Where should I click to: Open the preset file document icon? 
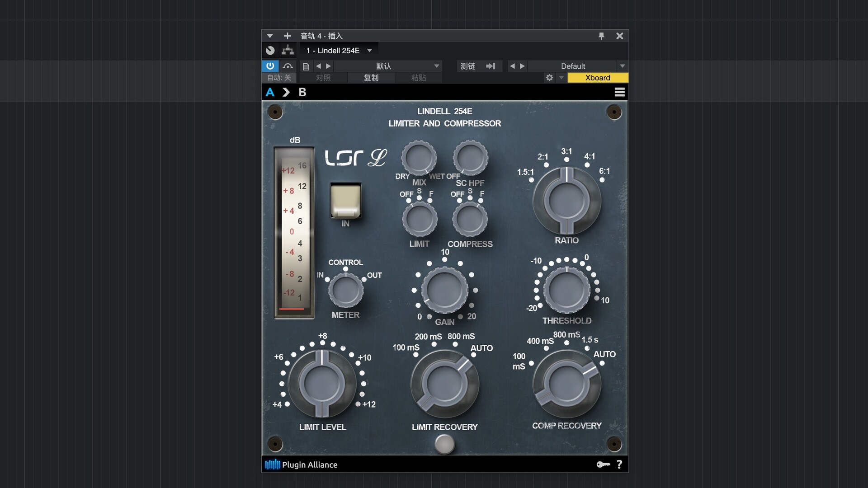coord(306,66)
